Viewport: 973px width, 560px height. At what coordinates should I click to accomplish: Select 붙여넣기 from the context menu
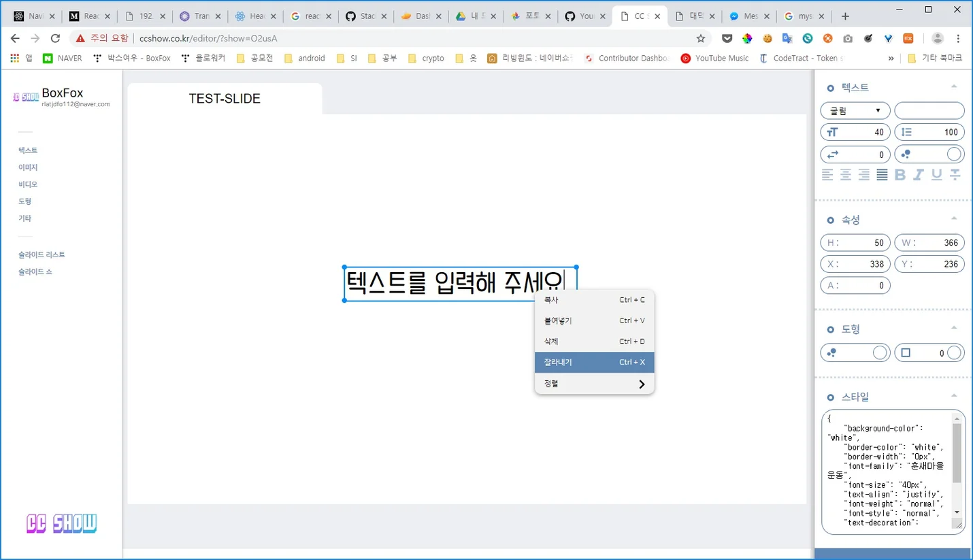coord(594,320)
